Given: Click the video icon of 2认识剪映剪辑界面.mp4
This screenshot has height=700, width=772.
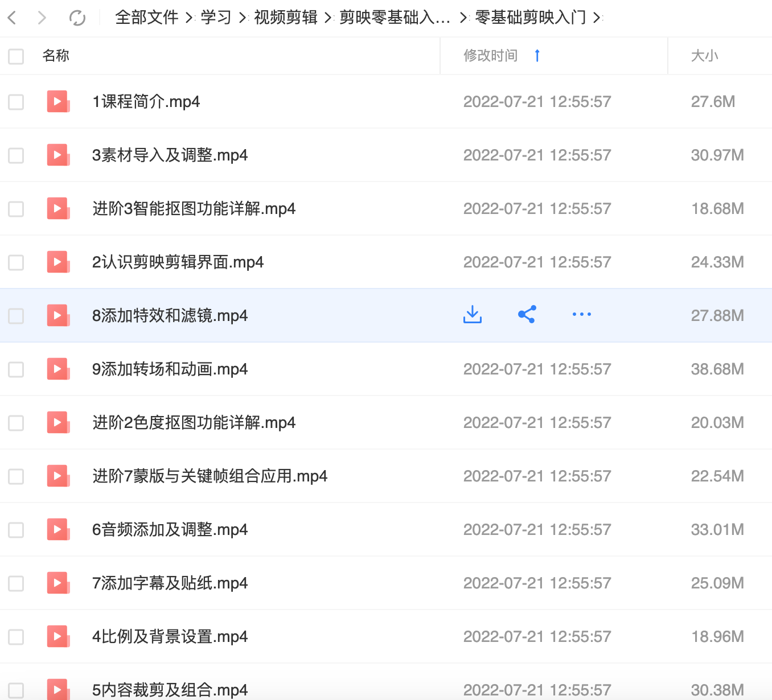Looking at the screenshot, I should [58, 262].
